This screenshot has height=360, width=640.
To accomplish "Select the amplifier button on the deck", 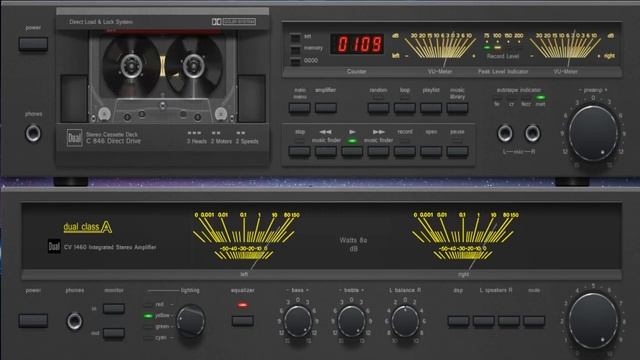I will 326,108.
